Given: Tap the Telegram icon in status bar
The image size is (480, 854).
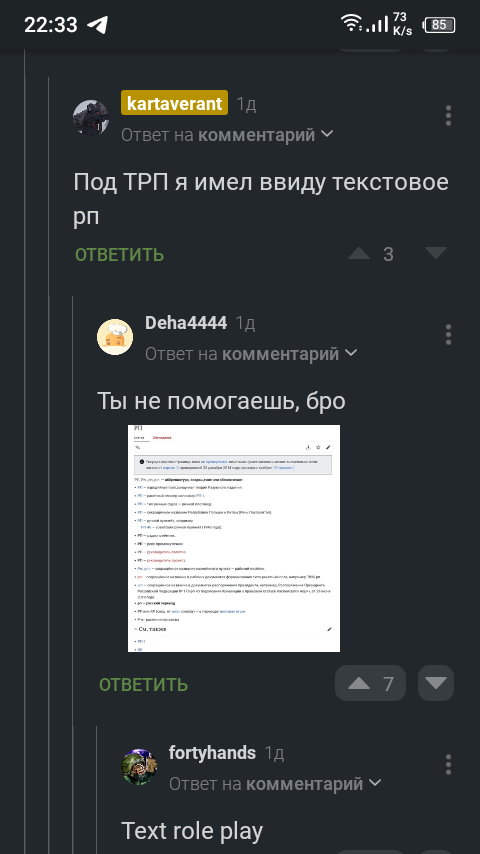Looking at the screenshot, I should 98,25.
